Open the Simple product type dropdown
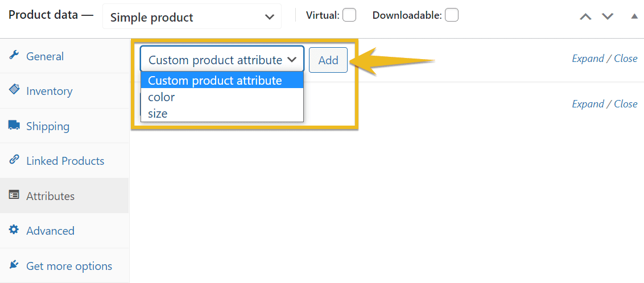Viewport: 644px width, 283px height. [x=192, y=17]
